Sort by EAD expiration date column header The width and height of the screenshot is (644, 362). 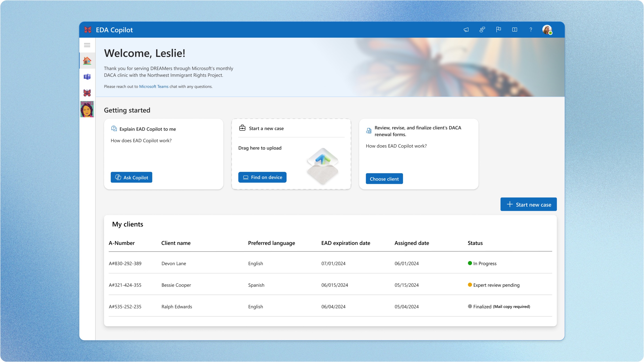point(346,243)
